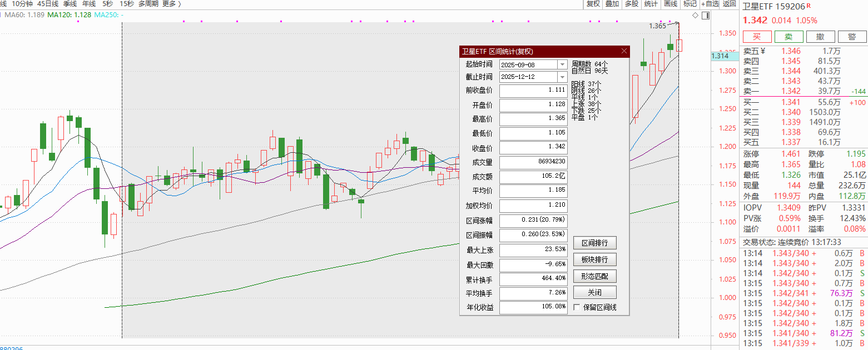This screenshot has width=868, height=350.
Task: Switch to the 季线 period tab
Action: coord(70,4)
